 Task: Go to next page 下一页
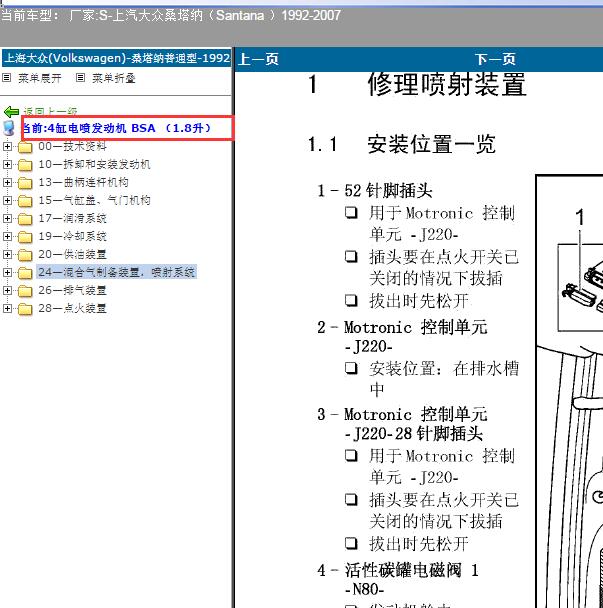[495, 59]
